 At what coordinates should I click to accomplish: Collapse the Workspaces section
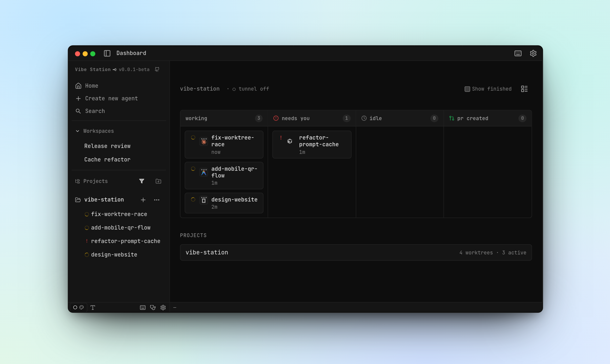(94, 131)
